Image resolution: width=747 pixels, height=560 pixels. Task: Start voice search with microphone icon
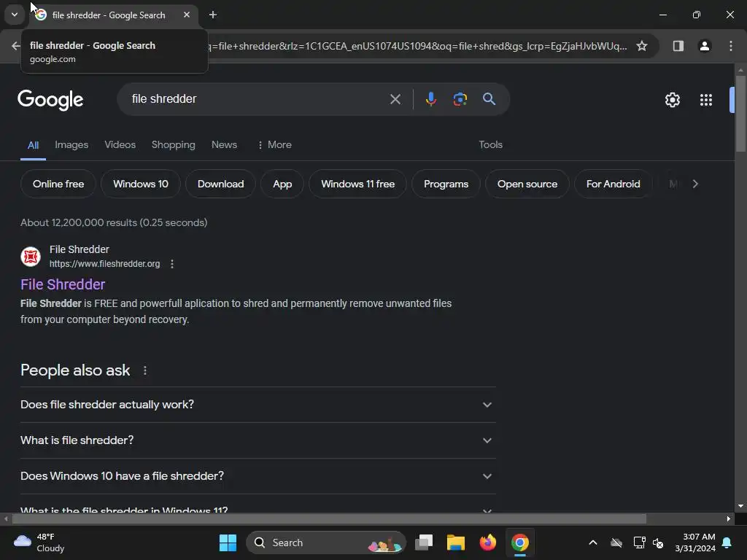(430, 99)
